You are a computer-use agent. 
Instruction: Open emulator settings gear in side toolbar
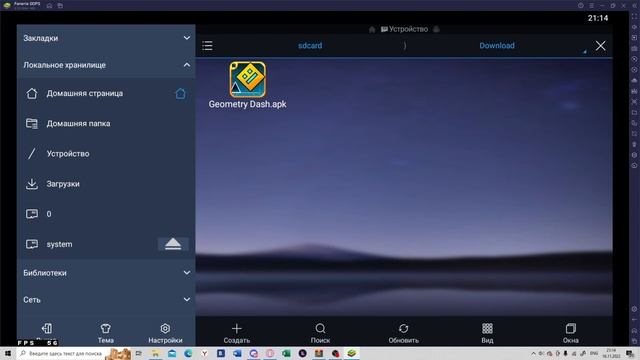coord(634,309)
